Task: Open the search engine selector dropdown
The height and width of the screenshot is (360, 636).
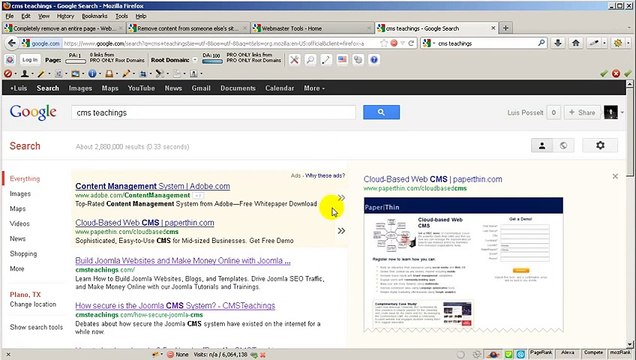Action: [428, 43]
